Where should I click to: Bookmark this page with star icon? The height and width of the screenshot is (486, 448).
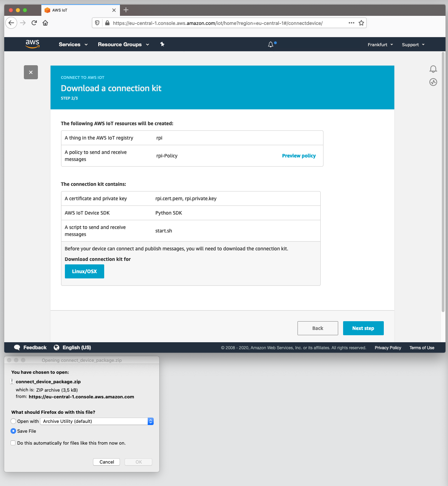coord(361,23)
